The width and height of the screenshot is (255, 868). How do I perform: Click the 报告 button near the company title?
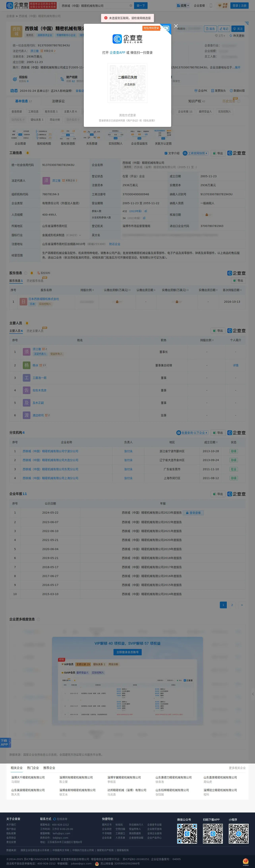point(210,29)
